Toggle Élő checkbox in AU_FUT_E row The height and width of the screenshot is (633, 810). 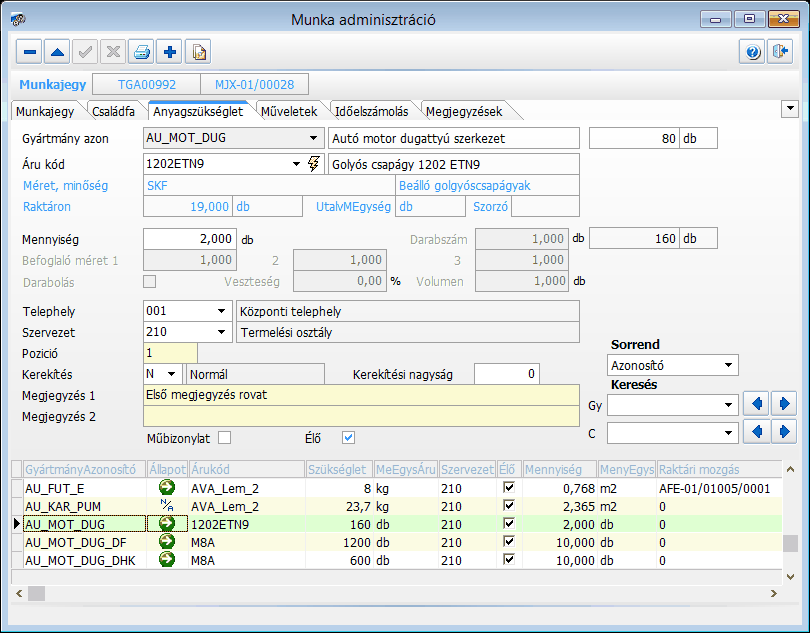click(509, 487)
